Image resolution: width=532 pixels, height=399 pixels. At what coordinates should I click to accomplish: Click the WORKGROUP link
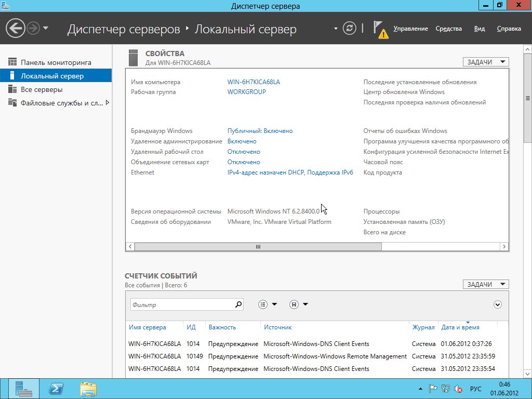click(246, 91)
